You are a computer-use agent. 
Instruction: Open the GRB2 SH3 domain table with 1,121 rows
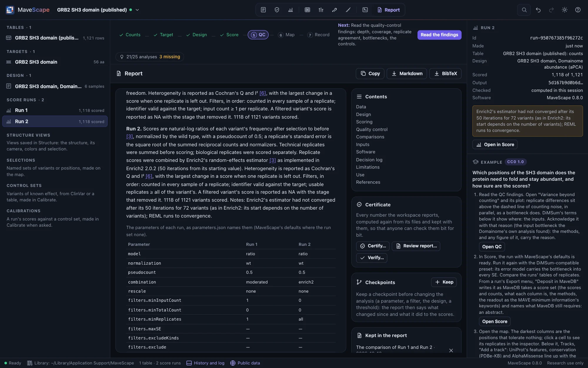(55, 38)
